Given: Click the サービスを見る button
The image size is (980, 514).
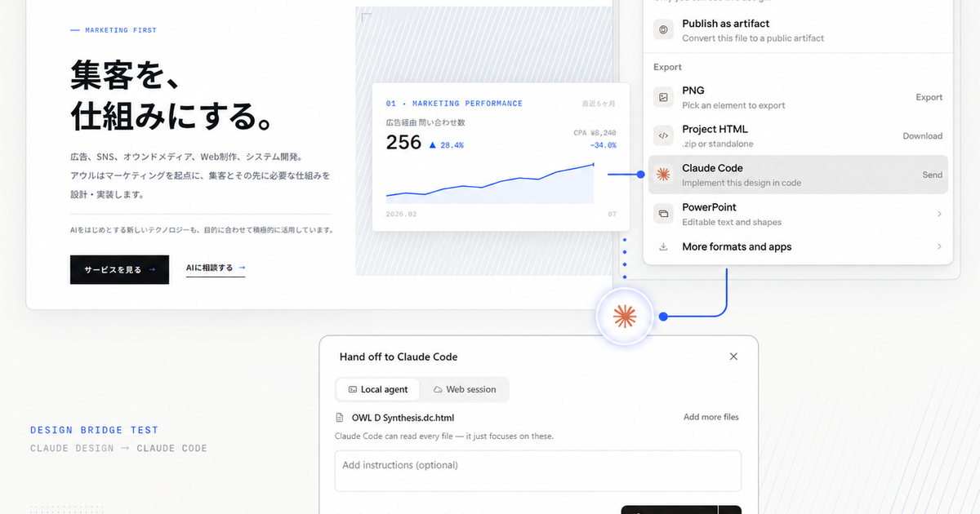Looking at the screenshot, I should tap(119, 269).
